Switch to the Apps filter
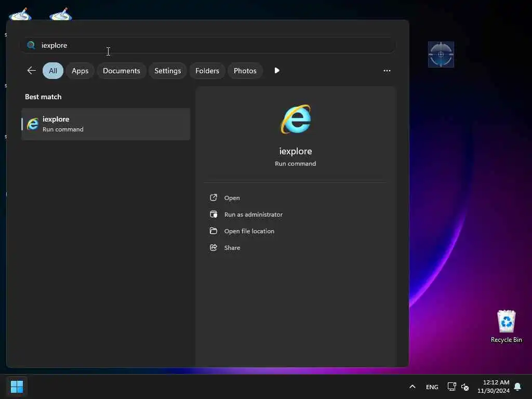 [x=80, y=71]
